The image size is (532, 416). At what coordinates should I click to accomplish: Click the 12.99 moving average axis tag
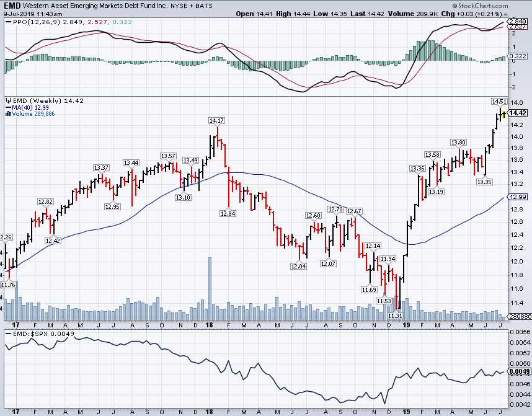point(517,197)
